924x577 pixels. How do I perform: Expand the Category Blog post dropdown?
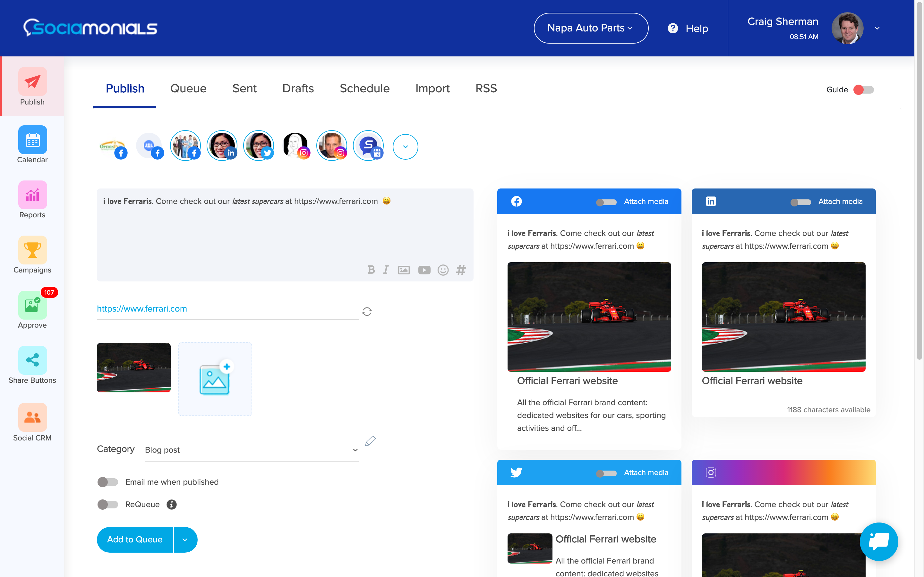pos(251,450)
